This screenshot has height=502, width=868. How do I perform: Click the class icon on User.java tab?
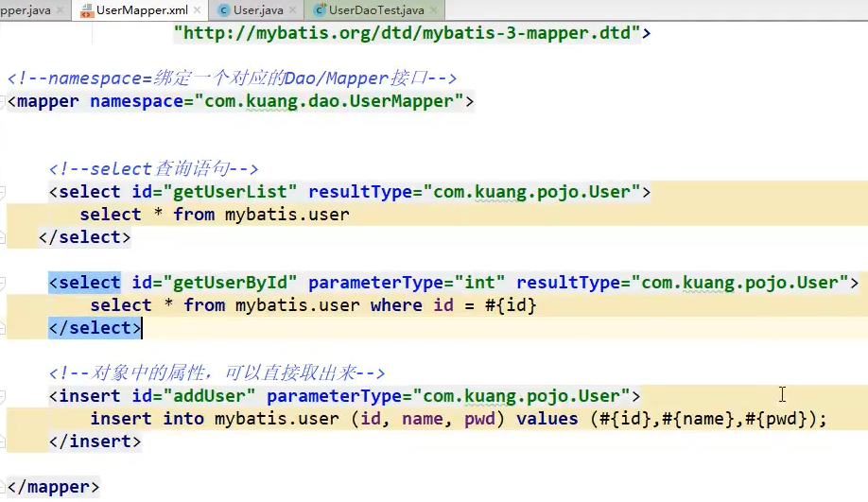(x=224, y=10)
